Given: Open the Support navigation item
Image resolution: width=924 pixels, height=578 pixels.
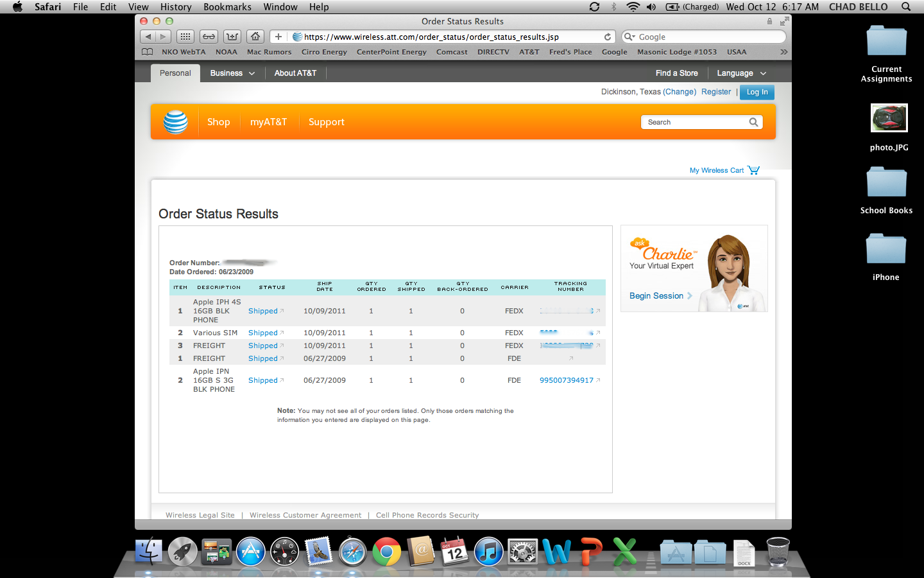Looking at the screenshot, I should pyautogui.click(x=327, y=122).
